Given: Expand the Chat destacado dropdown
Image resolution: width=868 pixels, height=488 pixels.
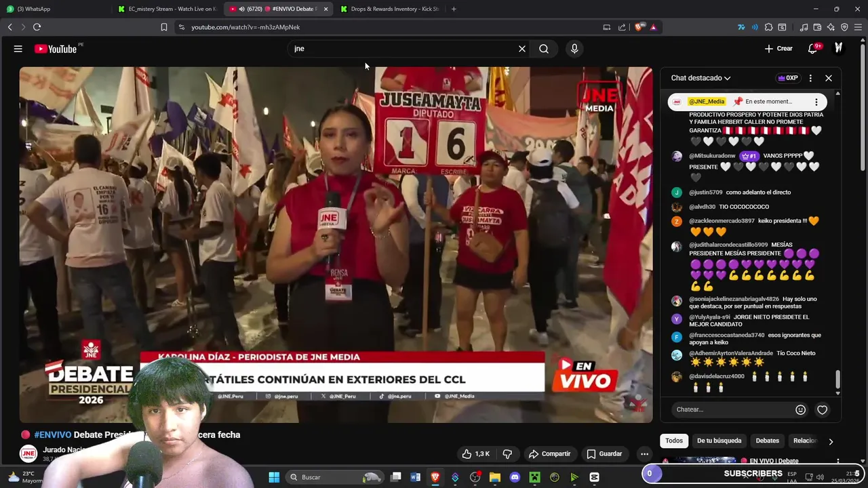Looking at the screenshot, I should [701, 78].
